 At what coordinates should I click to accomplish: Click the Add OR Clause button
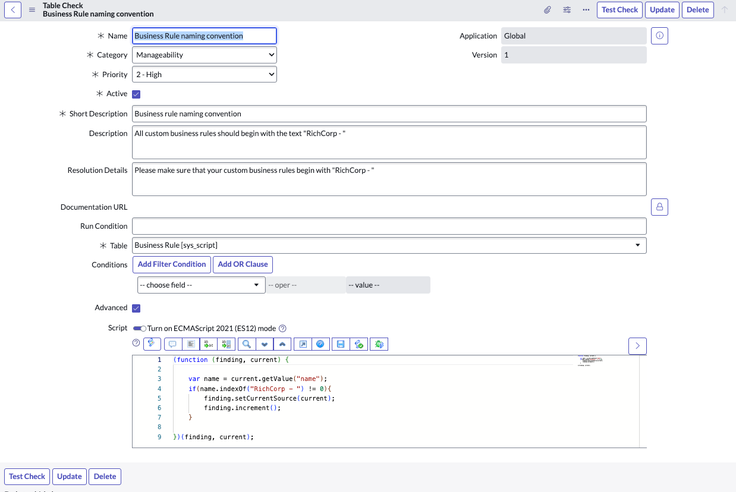(x=242, y=264)
